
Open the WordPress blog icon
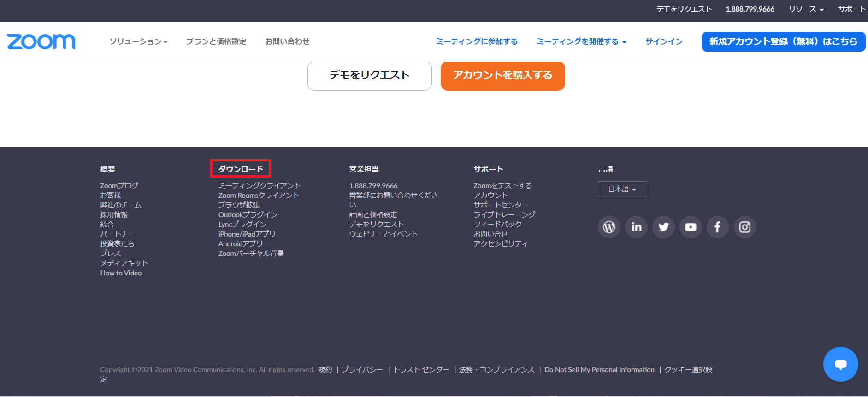point(609,227)
